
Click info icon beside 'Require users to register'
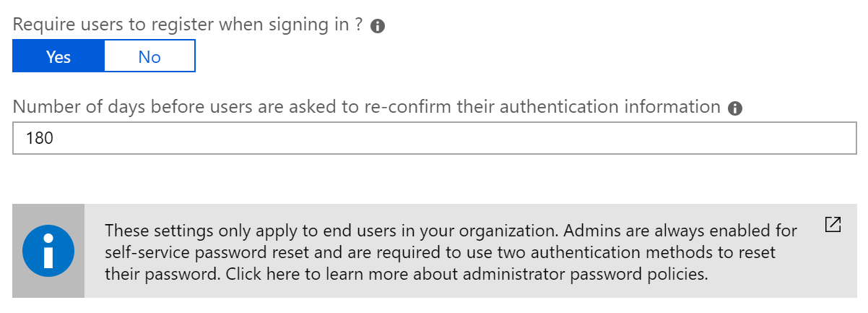377,26
